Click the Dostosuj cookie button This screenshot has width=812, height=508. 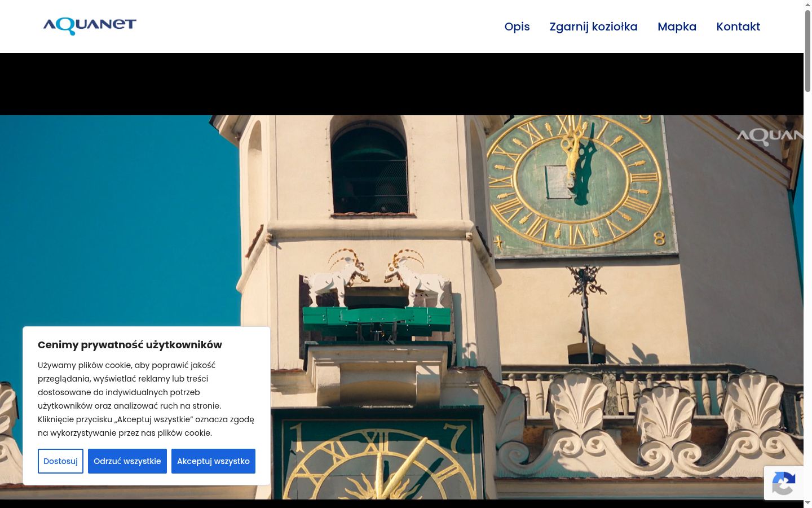pos(60,461)
